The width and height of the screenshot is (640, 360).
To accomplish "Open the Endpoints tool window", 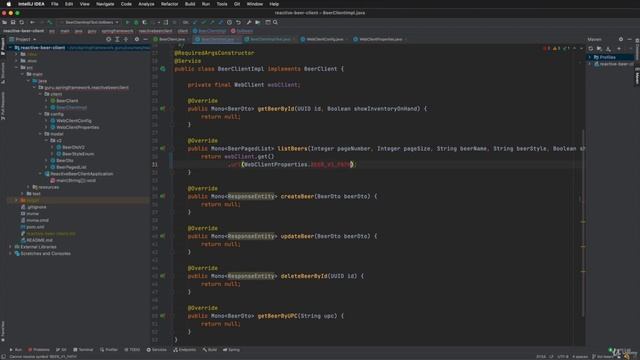I will [184, 350].
